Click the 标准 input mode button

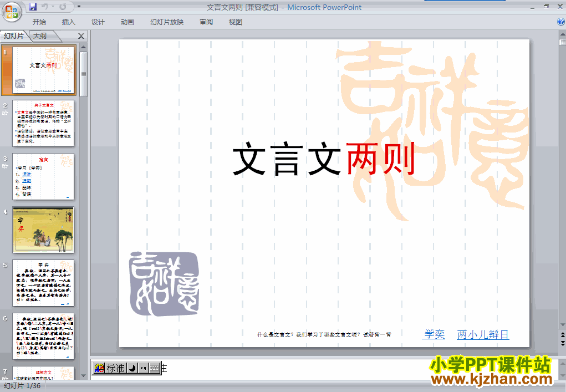point(116,368)
